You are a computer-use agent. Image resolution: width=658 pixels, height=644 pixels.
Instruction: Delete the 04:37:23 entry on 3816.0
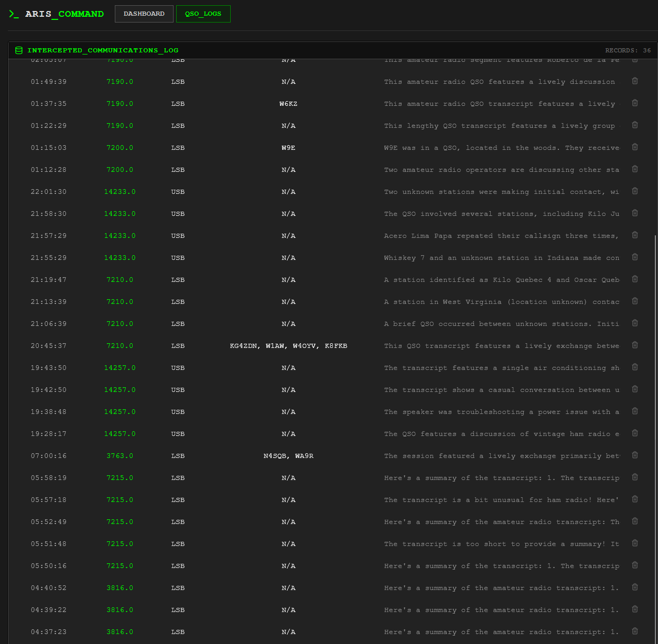(634, 631)
